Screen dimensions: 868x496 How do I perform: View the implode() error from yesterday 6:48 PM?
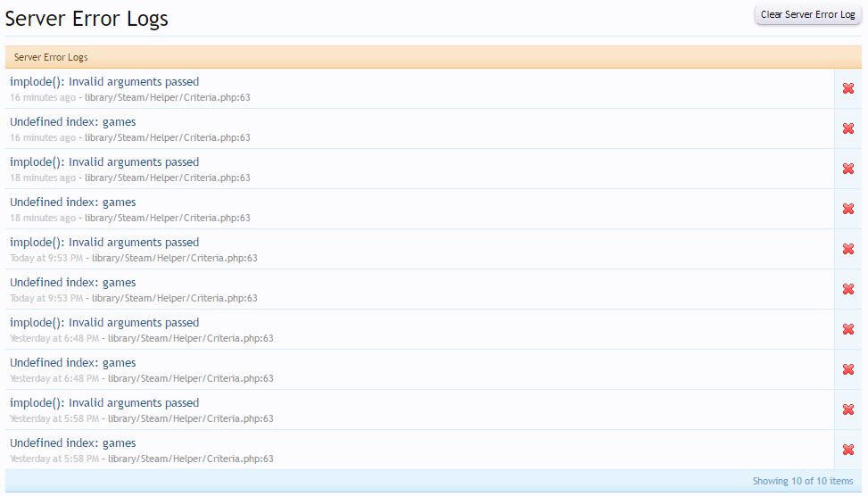pyautogui.click(x=104, y=323)
